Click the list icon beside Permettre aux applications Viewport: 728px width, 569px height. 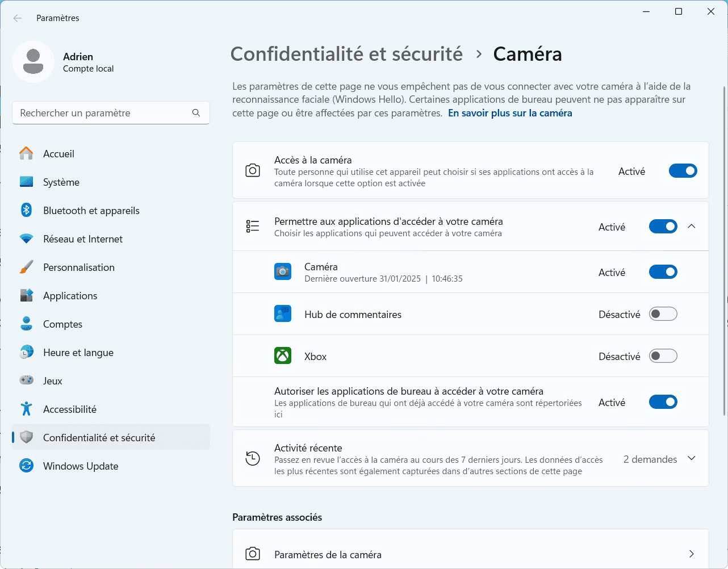pyautogui.click(x=253, y=226)
